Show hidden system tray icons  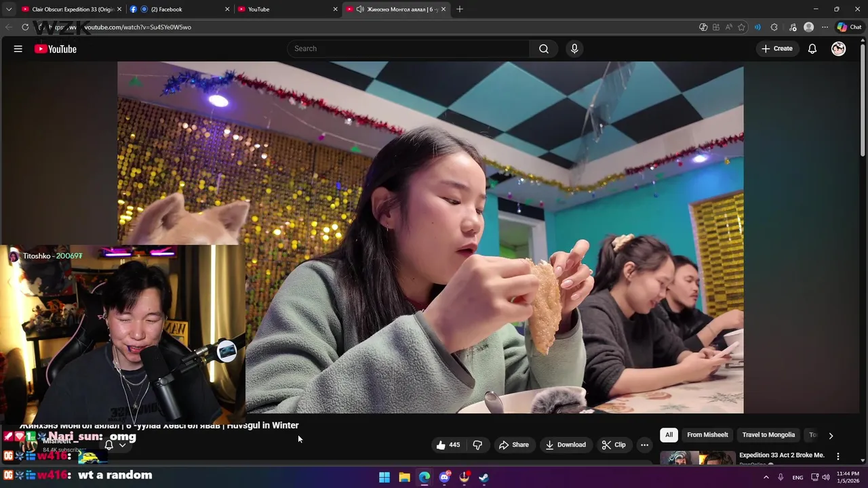pyautogui.click(x=766, y=477)
